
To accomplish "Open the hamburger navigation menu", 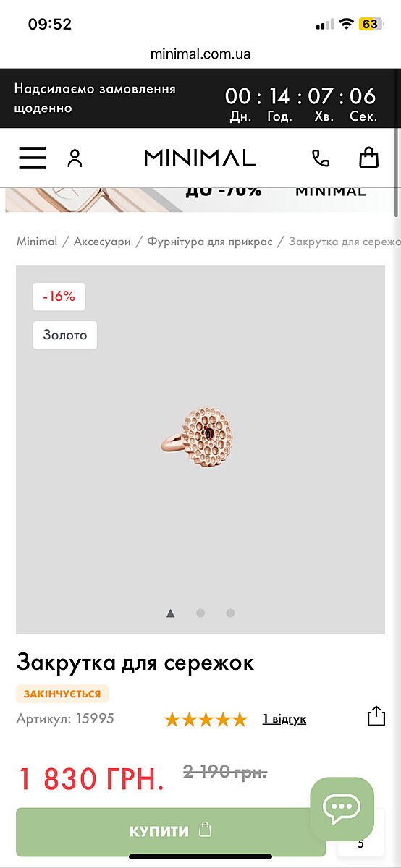I will coord(33,158).
